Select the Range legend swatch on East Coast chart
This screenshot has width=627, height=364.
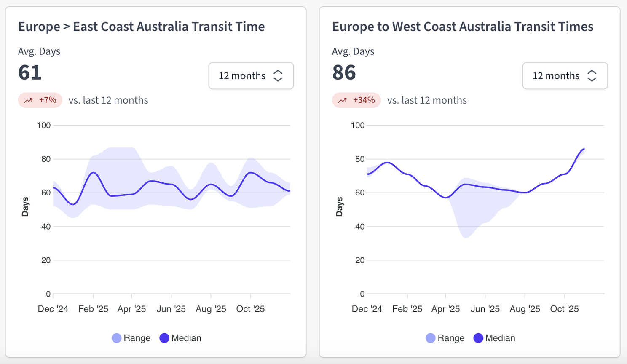coord(116,337)
